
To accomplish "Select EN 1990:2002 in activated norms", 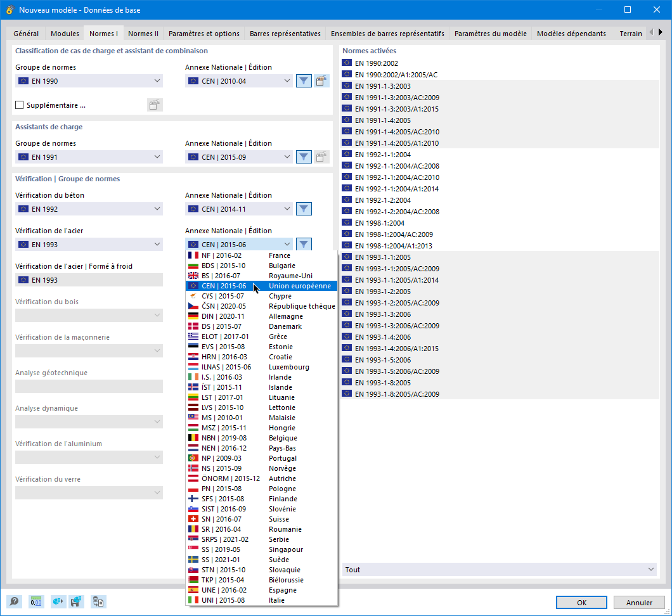I will pyautogui.click(x=500, y=63).
